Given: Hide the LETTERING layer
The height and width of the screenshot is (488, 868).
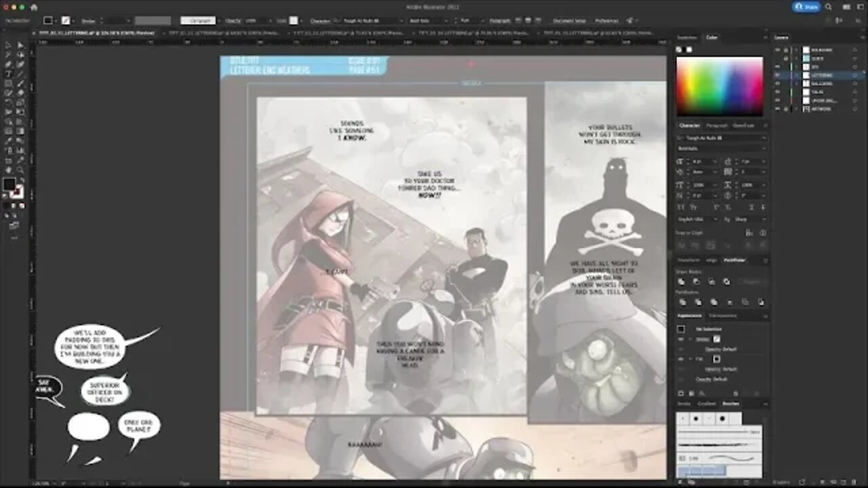Looking at the screenshot, I should point(777,75).
